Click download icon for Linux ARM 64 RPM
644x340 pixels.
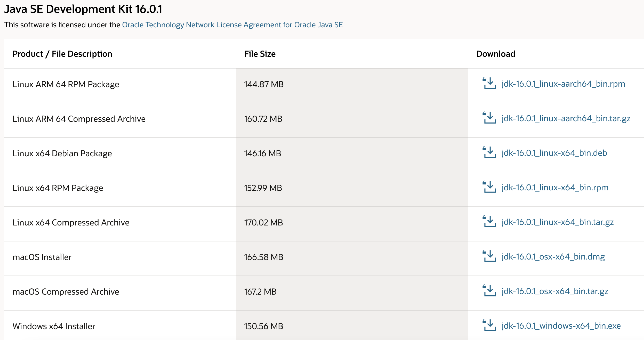click(x=489, y=84)
